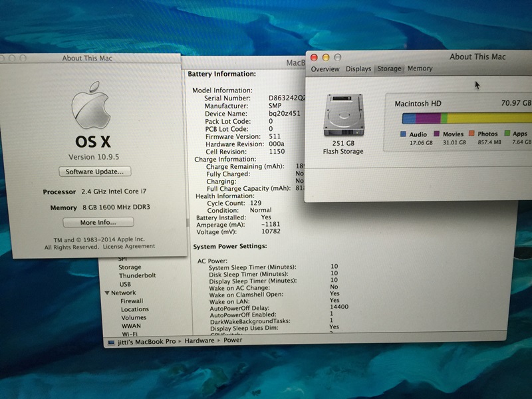Select Locations under Network
The width and height of the screenshot is (532, 399).
click(x=135, y=309)
